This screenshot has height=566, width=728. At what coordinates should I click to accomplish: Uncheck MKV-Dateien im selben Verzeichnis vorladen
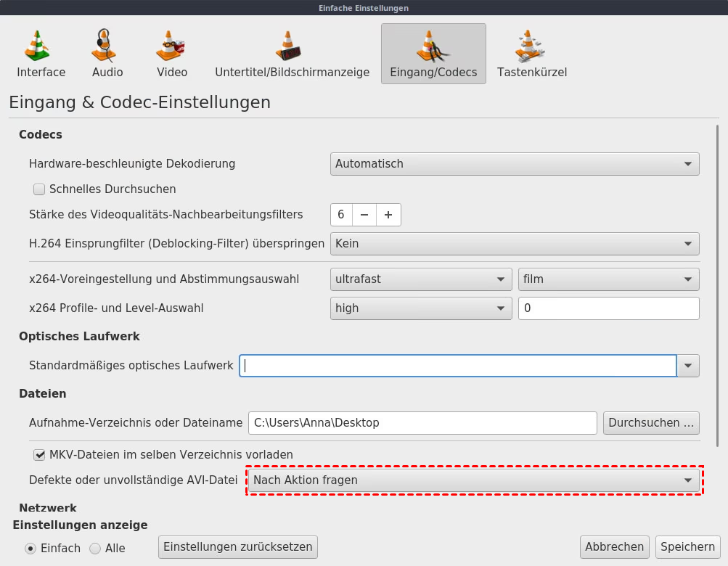[x=39, y=455]
